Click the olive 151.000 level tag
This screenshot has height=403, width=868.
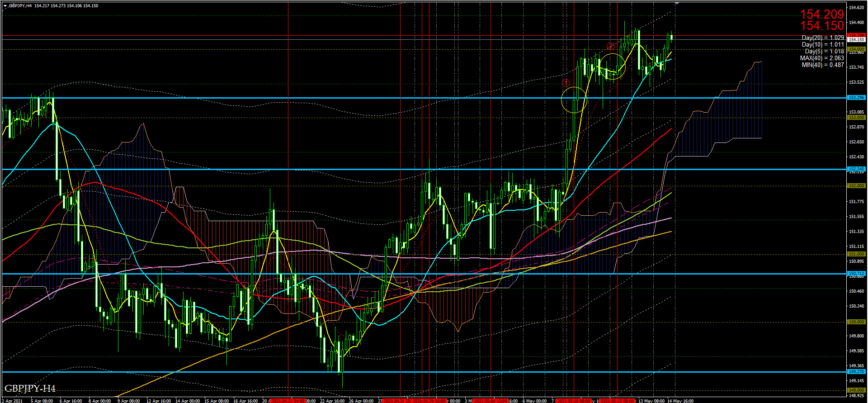click(x=856, y=254)
